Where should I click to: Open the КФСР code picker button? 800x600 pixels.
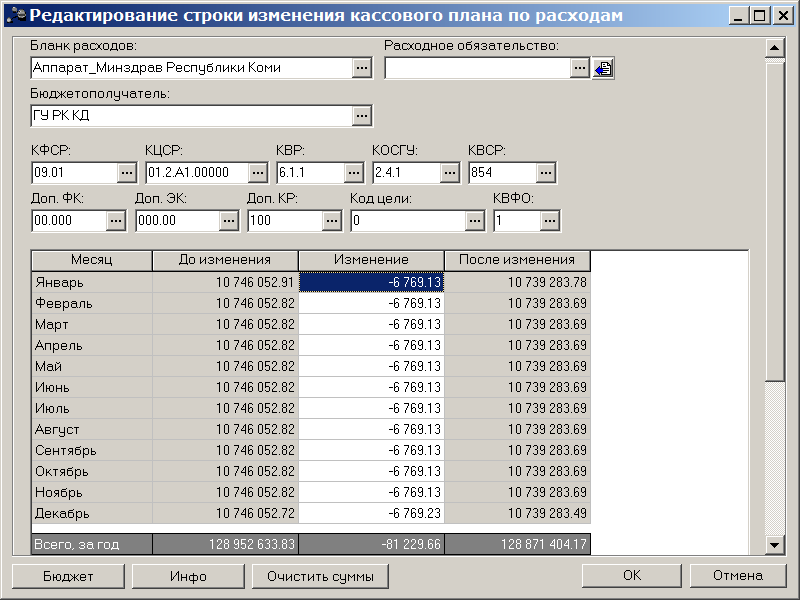click(127, 172)
